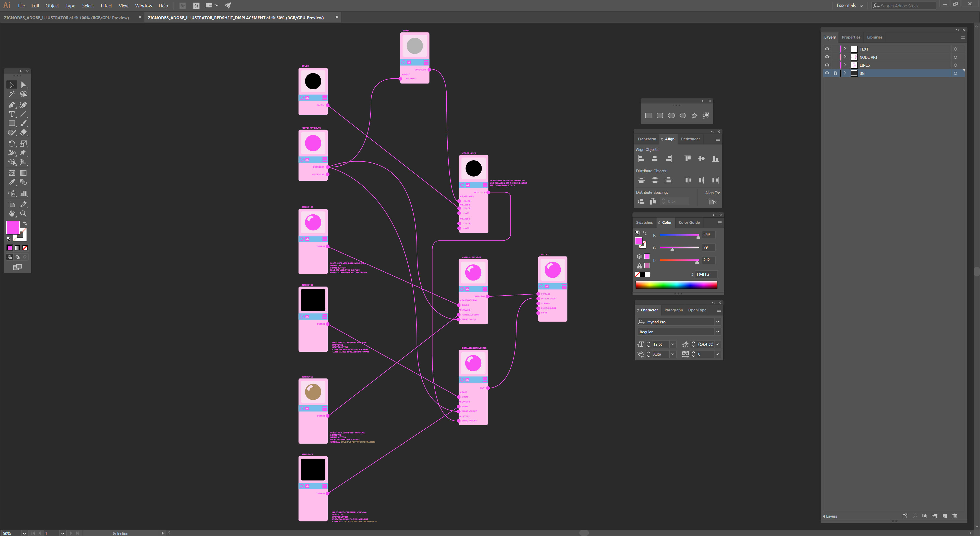
Task: Delete selection with Layers trash icon
Action: click(954, 516)
